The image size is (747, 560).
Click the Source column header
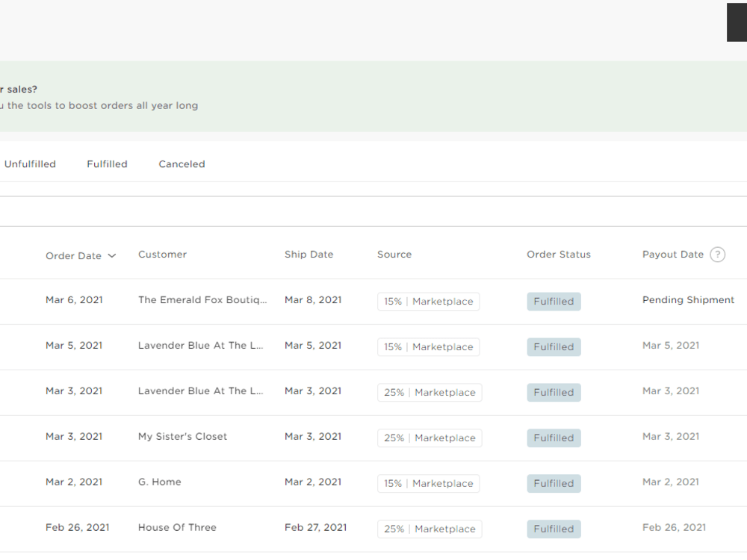[x=394, y=255]
